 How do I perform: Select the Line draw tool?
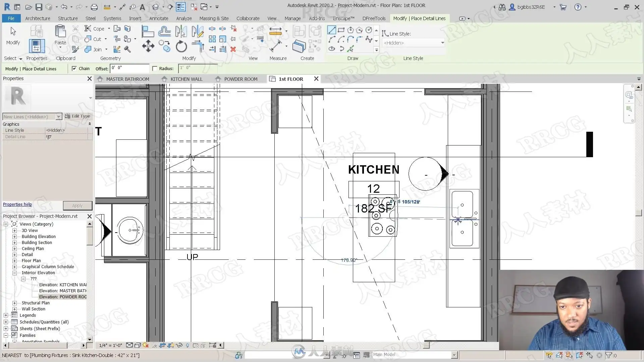331,30
